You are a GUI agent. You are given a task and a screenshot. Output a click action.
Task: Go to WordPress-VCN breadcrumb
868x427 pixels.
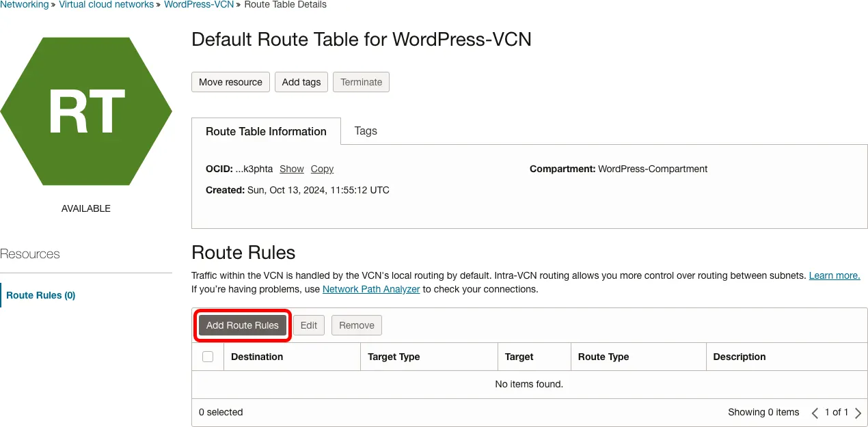pyautogui.click(x=198, y=4)
